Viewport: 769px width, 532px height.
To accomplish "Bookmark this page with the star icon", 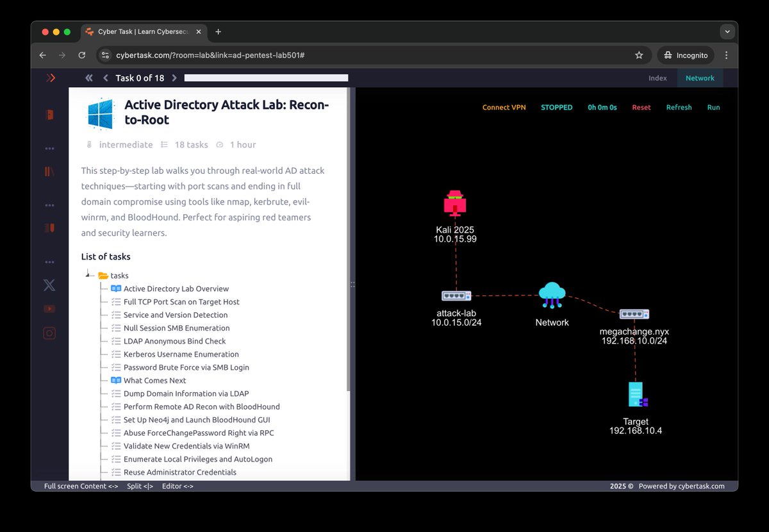I will tap(639, 55).
